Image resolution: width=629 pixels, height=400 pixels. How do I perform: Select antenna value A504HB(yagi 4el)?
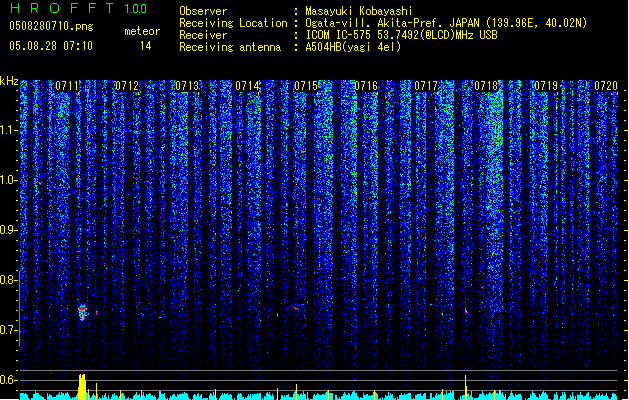pos(353,47)
